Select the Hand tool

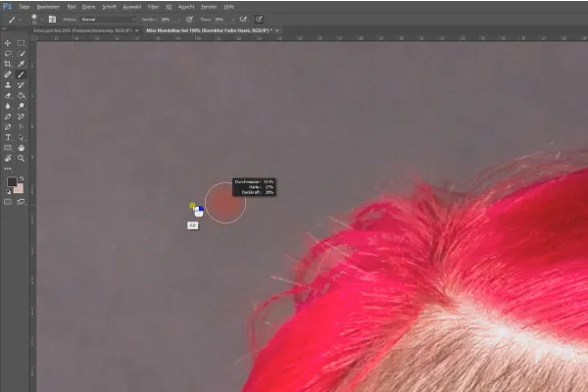point(21,148)
